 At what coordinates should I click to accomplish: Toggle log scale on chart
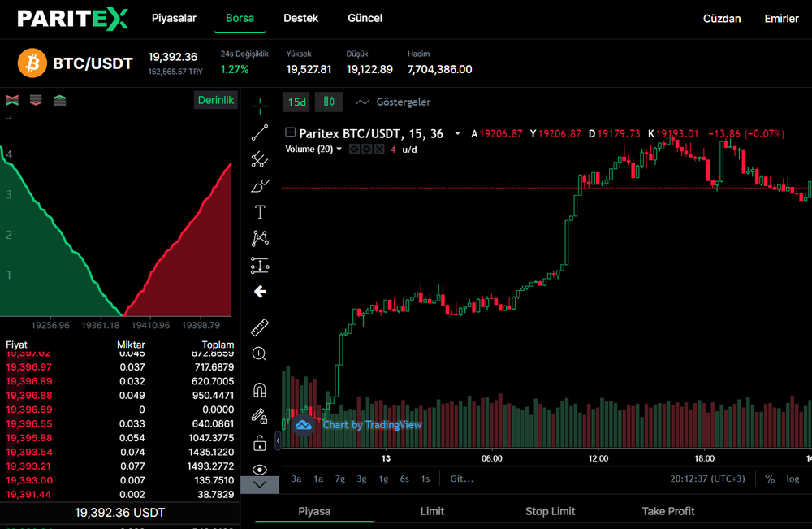(x=793, y=479)
